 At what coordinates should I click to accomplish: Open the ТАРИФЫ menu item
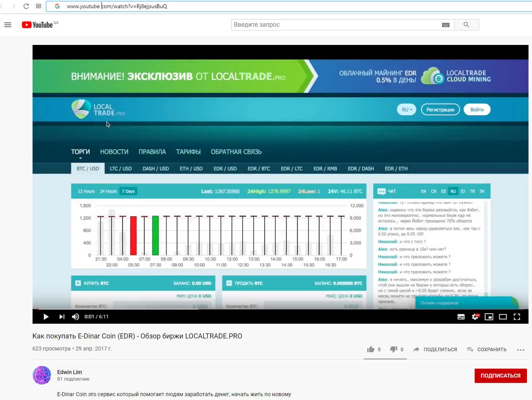(188, 152)
